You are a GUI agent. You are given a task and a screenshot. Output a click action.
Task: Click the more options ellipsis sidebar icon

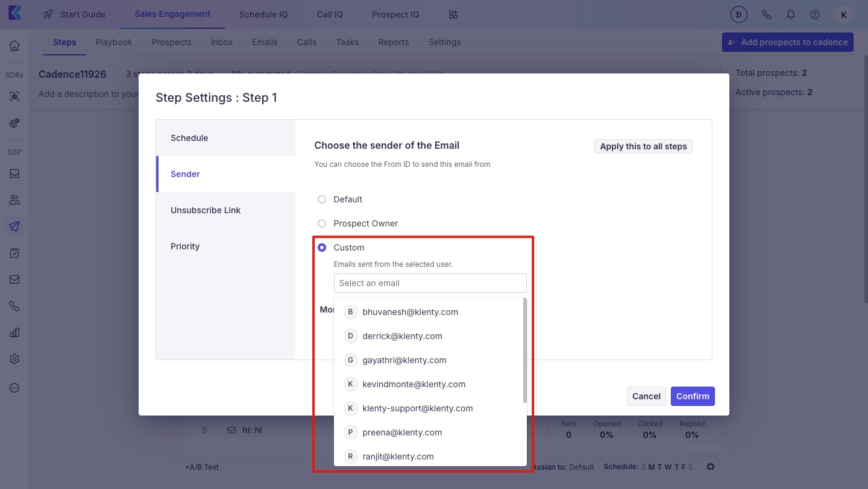click(x=14, y=388)
